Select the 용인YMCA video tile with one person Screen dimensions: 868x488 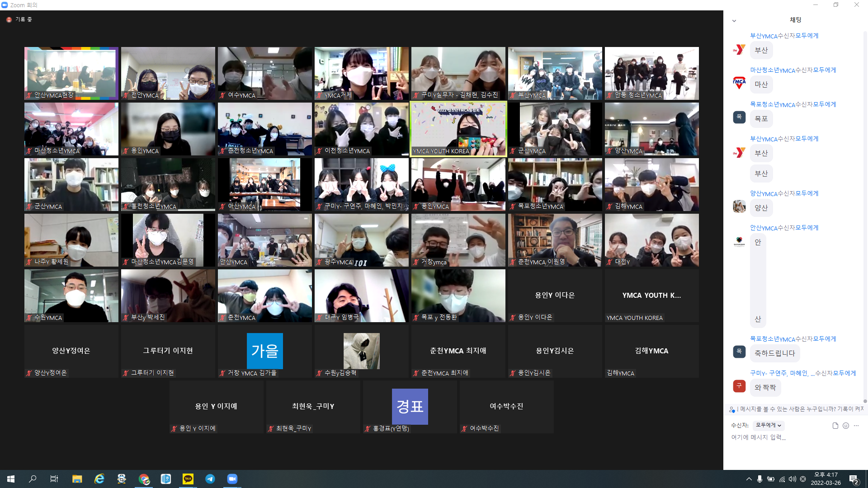(x=168, y=129)
